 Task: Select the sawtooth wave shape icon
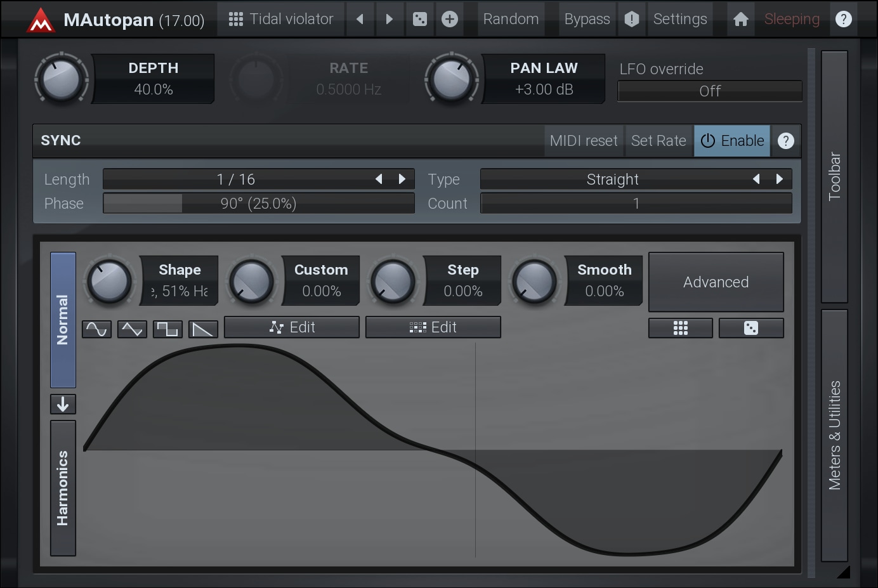203,329
